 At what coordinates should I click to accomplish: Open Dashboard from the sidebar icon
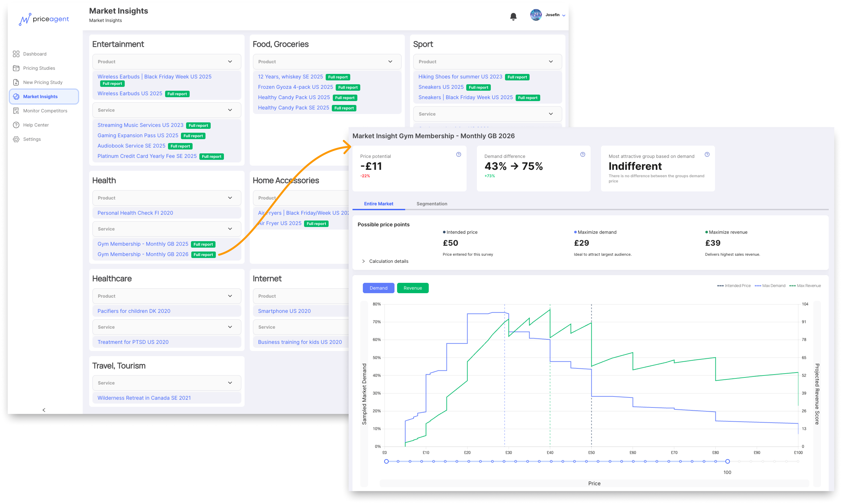tap(16, 54)
